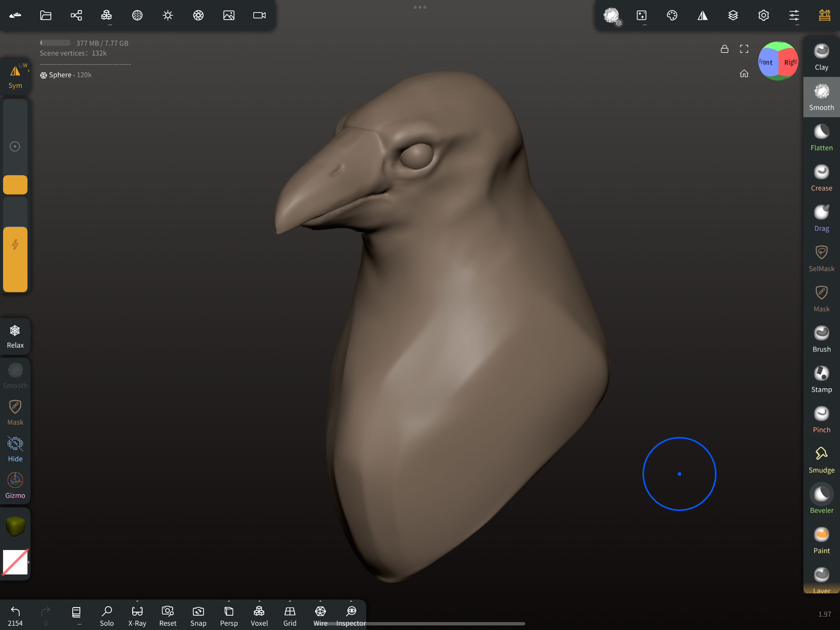Select the Pinch tool

[821, 419]
